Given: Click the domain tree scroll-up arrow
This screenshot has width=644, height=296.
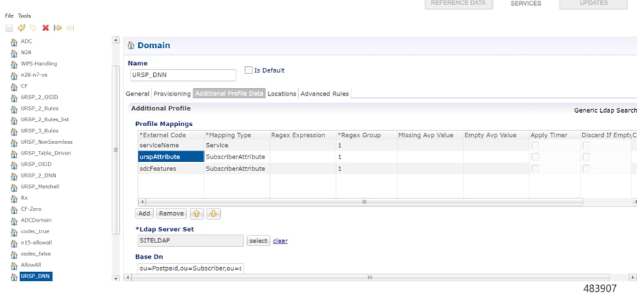Looking at the screenshot, I should [116, 40].
